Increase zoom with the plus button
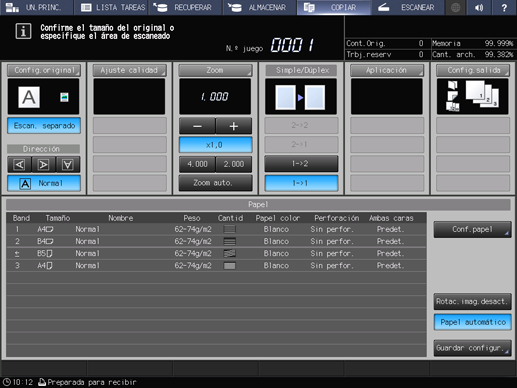 [234, 126]
